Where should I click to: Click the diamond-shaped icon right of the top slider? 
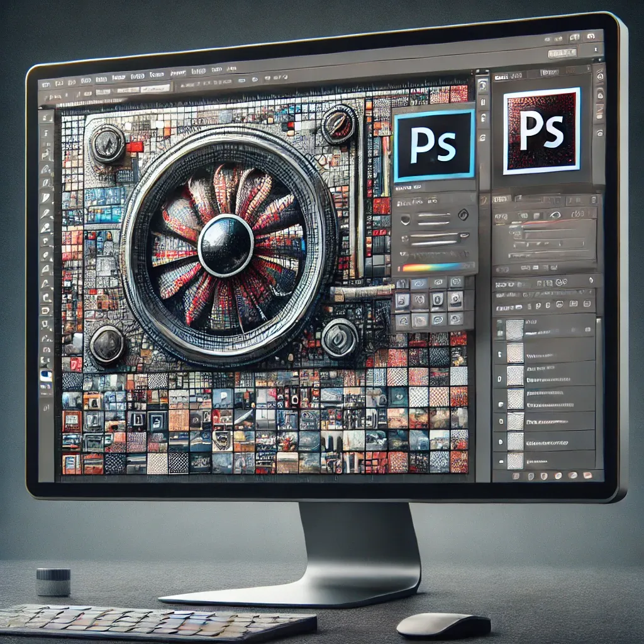coord(464,214)
